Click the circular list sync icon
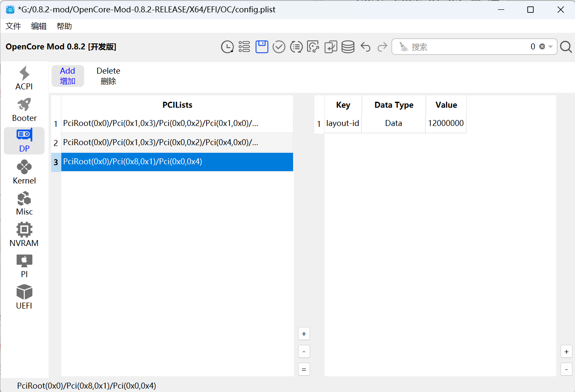The image size is (575, 392). click(x=296, y=47)
